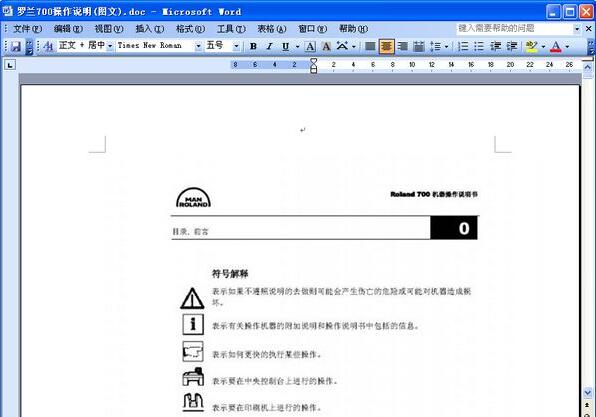Open the 插入 menu

tap(150, 29)
